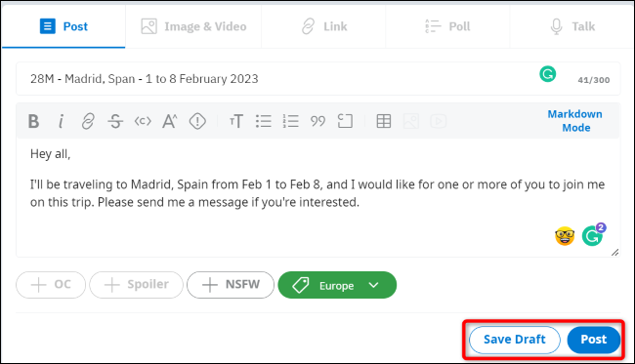Click the Save Draft button
Screen dimensions: 635x364
(514, 340)
